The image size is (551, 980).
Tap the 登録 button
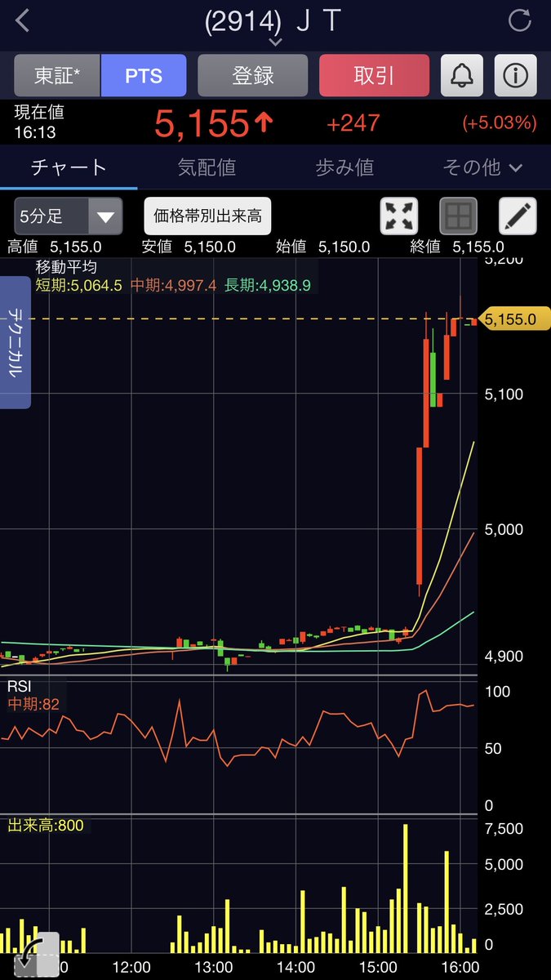253,76
